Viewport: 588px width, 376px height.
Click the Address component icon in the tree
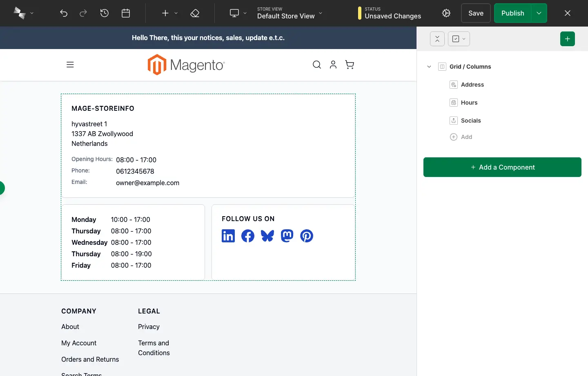454,85
